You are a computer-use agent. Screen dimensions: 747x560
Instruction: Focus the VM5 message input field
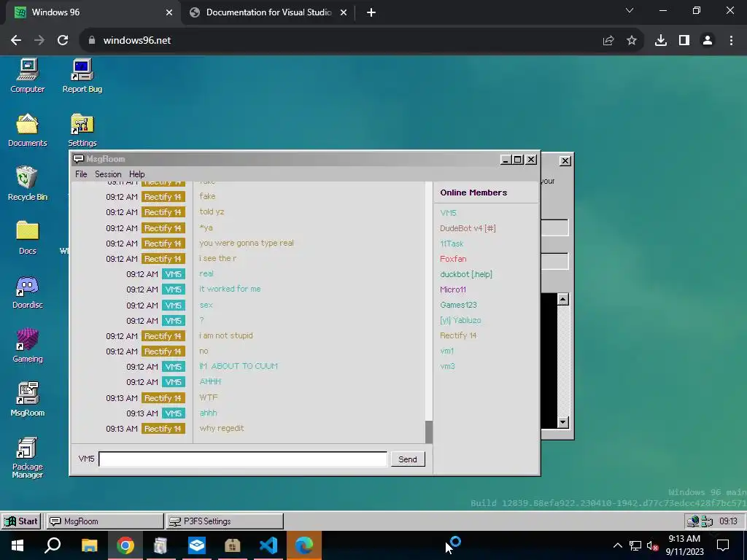(x=243, y=459)
